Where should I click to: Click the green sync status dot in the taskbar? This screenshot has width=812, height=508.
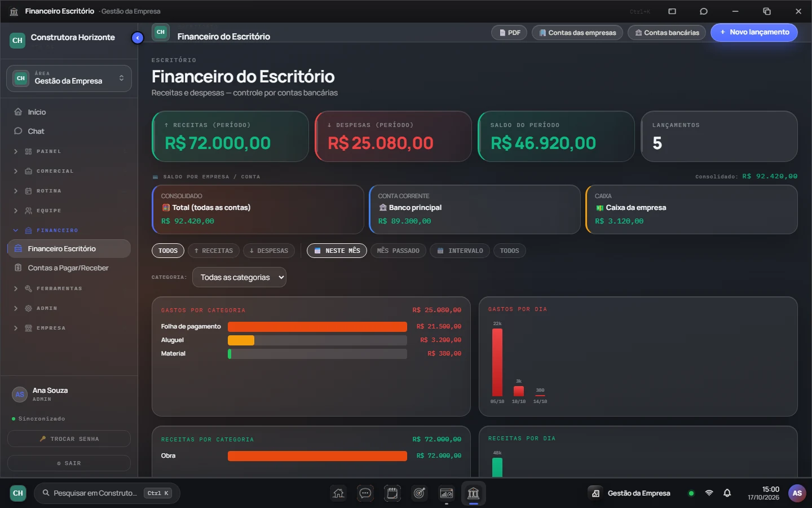pyautogui.click(x=691, y=493)
